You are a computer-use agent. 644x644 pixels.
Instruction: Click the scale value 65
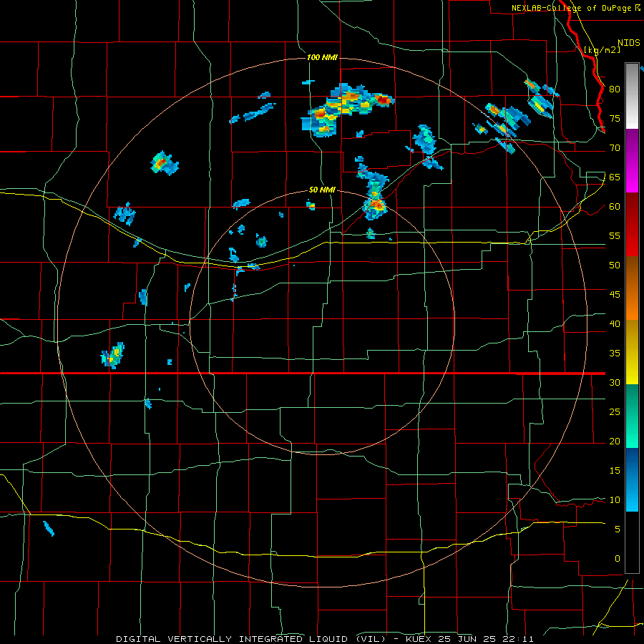pos(615,177)
